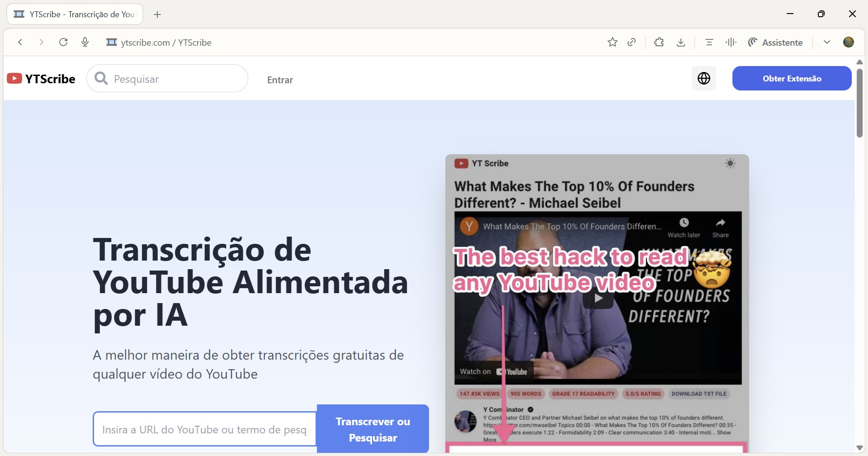
Task: Open a new browser tab
Action: [157, 14]
